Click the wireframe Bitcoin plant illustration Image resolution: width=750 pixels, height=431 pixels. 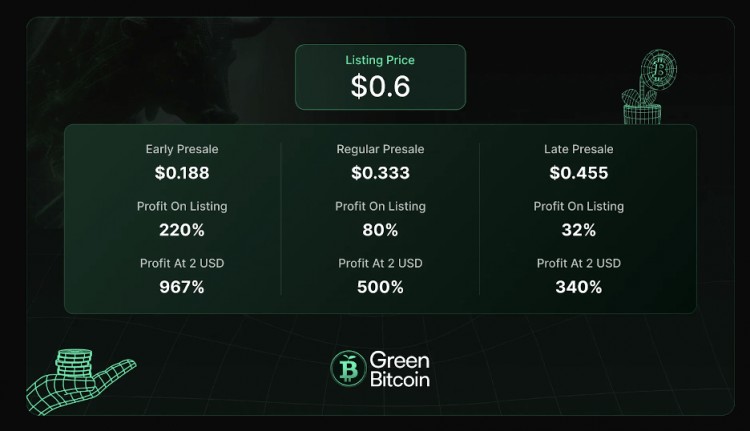click(649, 87)
